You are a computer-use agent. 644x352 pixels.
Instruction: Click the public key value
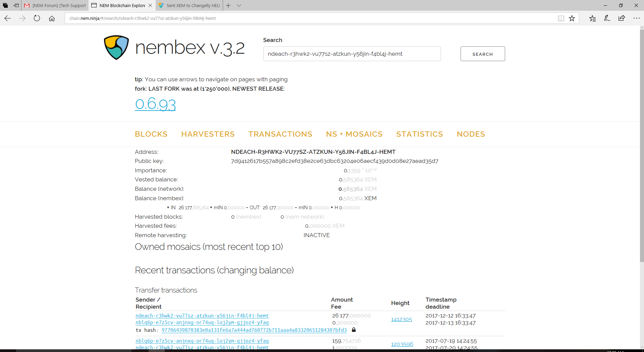[334, 161]
